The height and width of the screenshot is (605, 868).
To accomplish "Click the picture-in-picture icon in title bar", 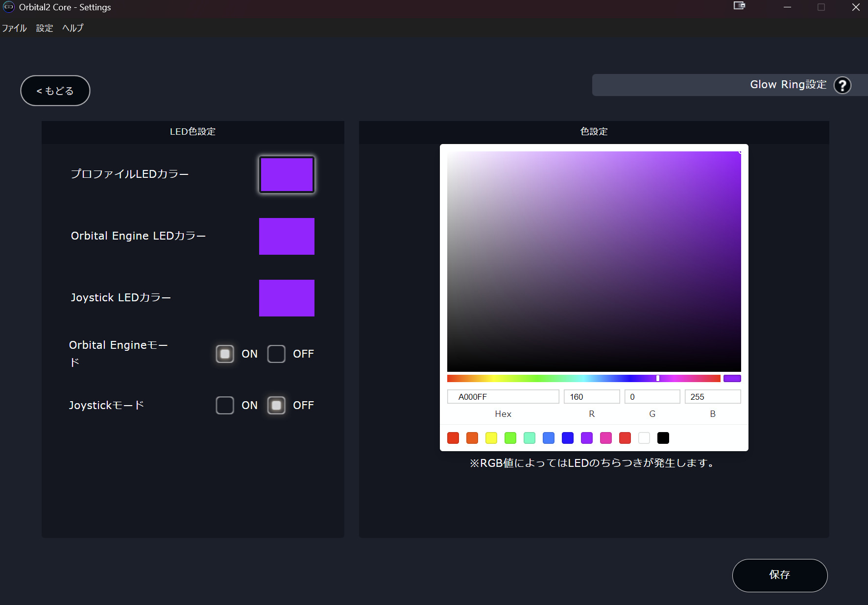I will [x=739, y=6].
